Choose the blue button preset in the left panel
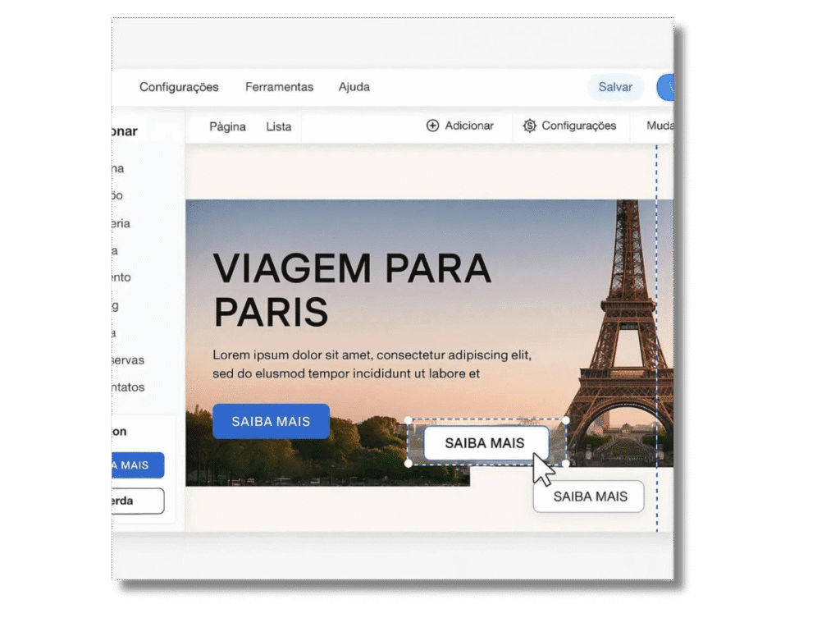 tap(138, 465)
